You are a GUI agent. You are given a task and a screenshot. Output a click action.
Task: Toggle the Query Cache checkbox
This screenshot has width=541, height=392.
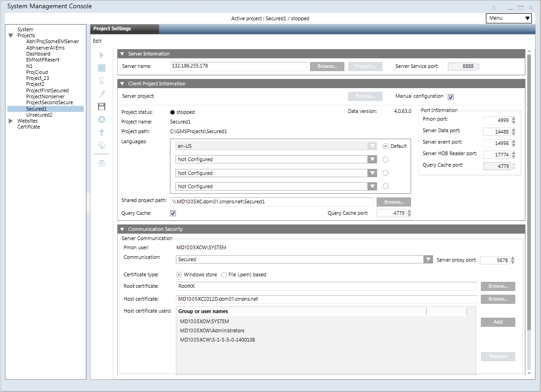pyautogui.click(x=173, y=213)
